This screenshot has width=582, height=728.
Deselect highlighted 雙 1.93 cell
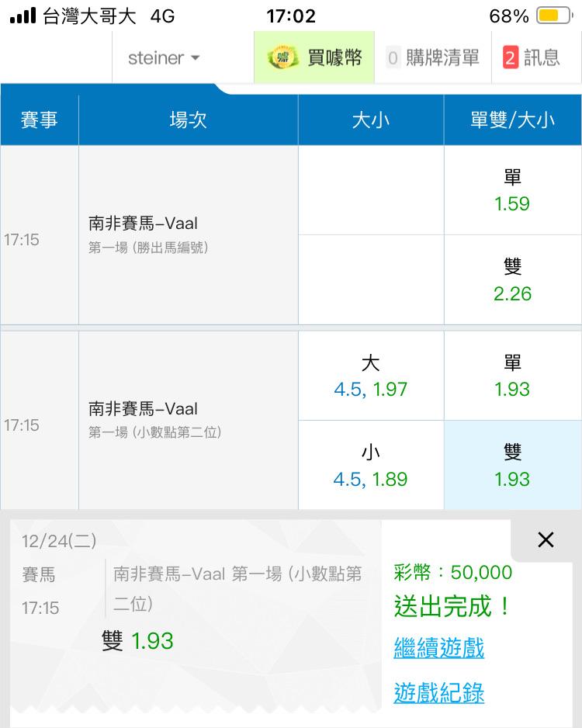point(512,466)
